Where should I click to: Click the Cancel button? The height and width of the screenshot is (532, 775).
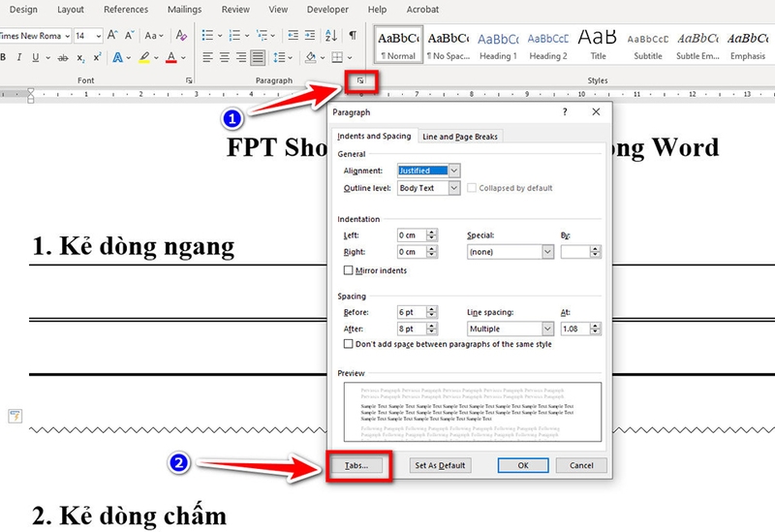click(581, 465)
